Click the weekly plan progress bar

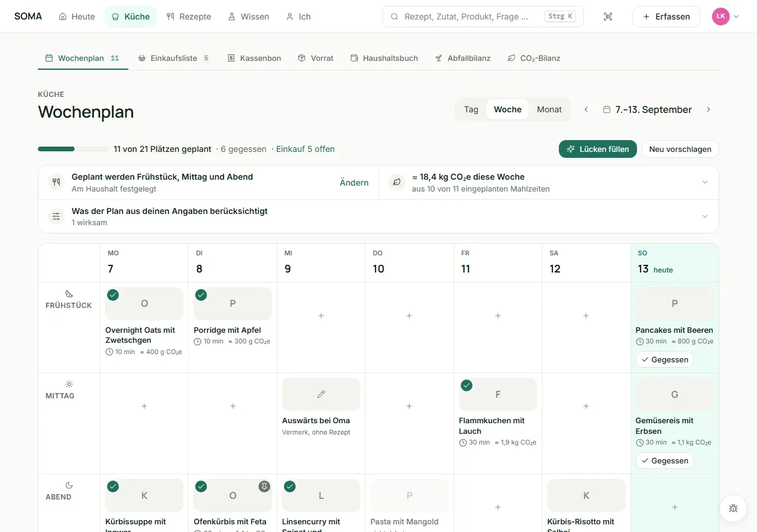point(73,149)
